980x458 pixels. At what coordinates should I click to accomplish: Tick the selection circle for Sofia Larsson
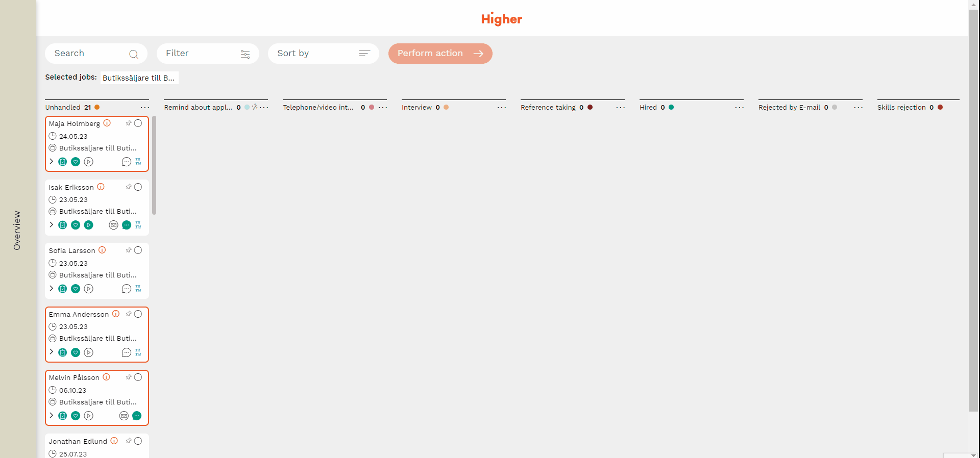coord(138,250)
